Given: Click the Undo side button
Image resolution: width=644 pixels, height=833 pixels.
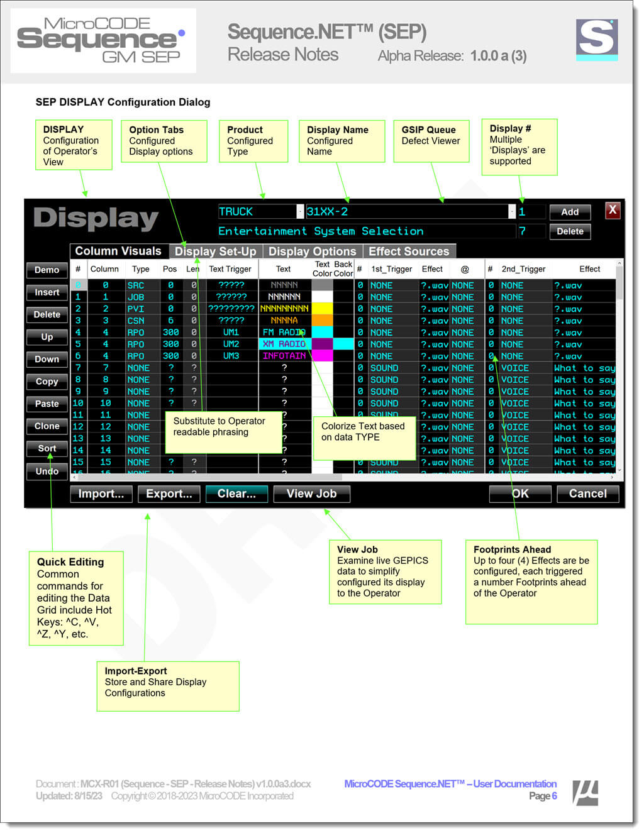Looking at the screenshot, I should pyautogui.click(x=47, y=471).
